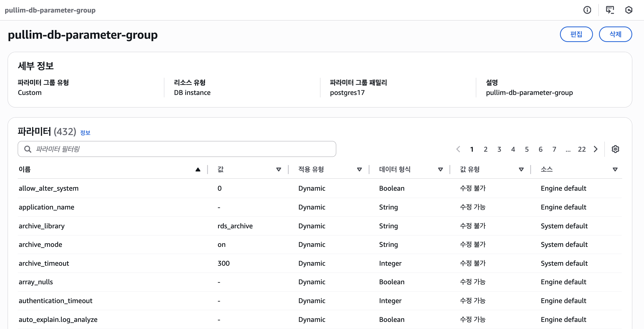Open the info panel icon in header
The image size is (644, 329).
click(x=587, y=10)
